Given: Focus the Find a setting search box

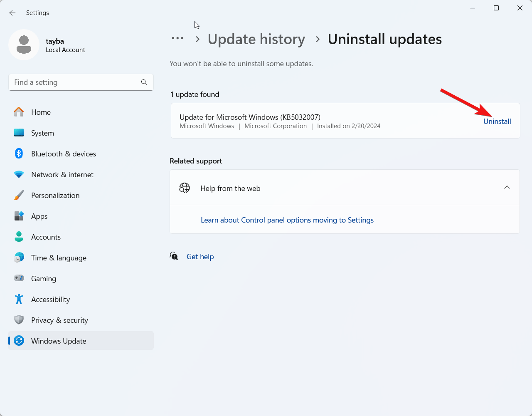Looking at the screenshot, I should tap(75, 82).
